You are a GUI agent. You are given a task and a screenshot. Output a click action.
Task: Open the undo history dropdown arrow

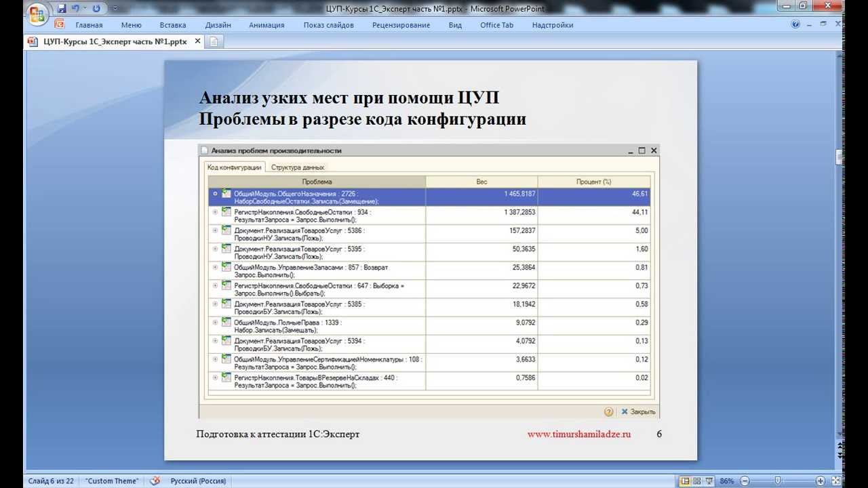tap(85, 9)
